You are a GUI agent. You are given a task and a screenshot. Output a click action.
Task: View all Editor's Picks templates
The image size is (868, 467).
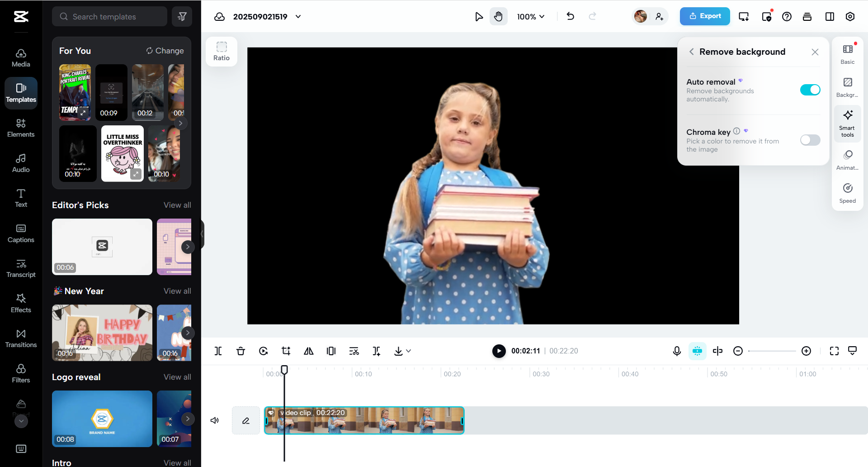click(177, 205)
